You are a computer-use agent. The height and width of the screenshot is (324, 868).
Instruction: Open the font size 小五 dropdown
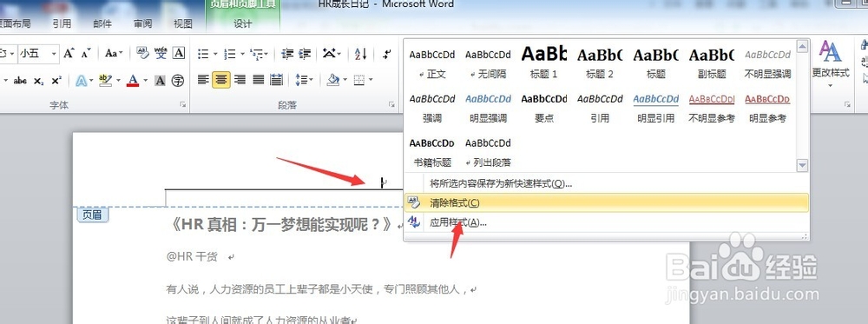[54, 54]
